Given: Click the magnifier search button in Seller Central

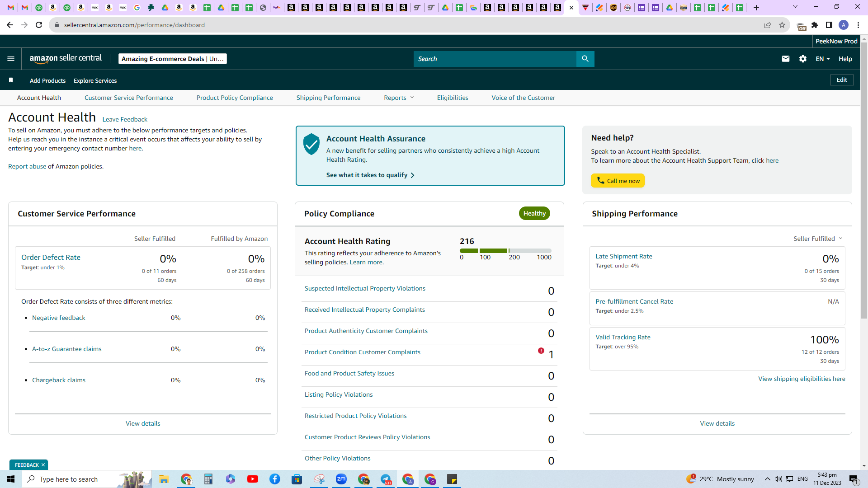Looking at the screenshot, I should point(585,59).
